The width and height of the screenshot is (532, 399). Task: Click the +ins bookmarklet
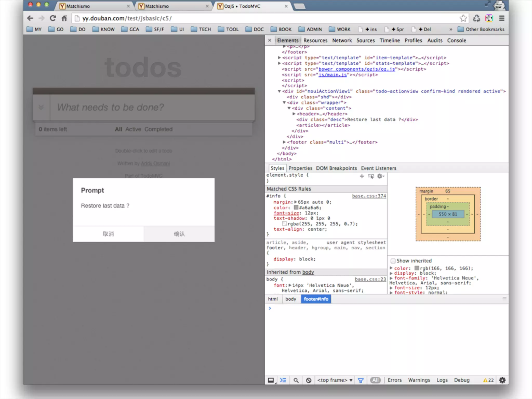coord(368,29)
